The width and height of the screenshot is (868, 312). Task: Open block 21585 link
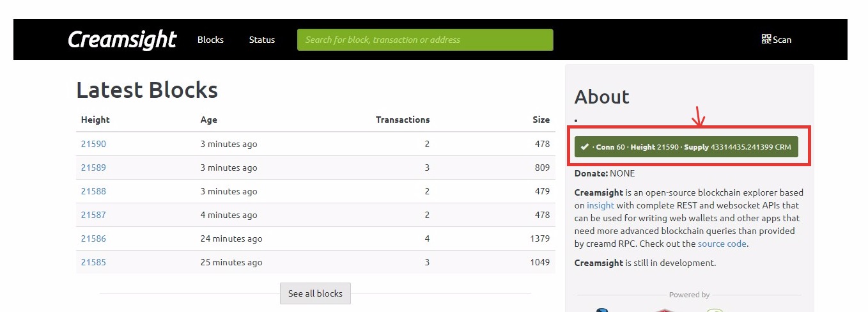coord(93,262)
